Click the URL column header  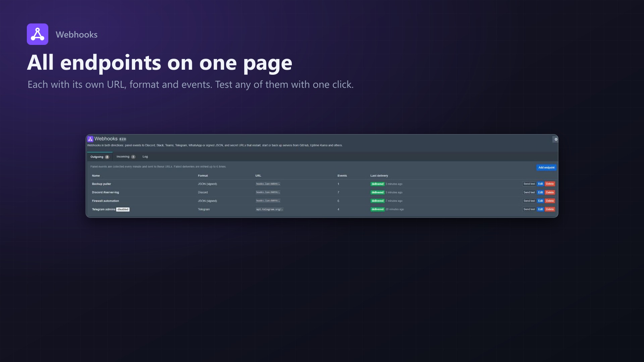[258, 176]
